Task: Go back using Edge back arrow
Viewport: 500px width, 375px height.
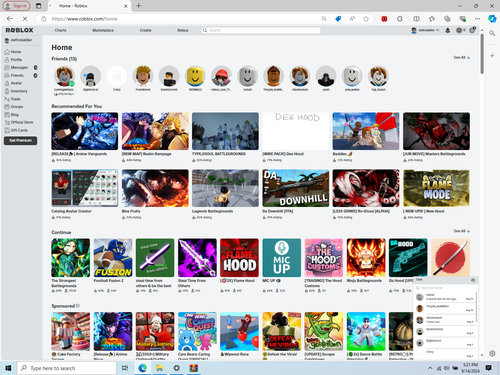Action: tap(10, 19)
